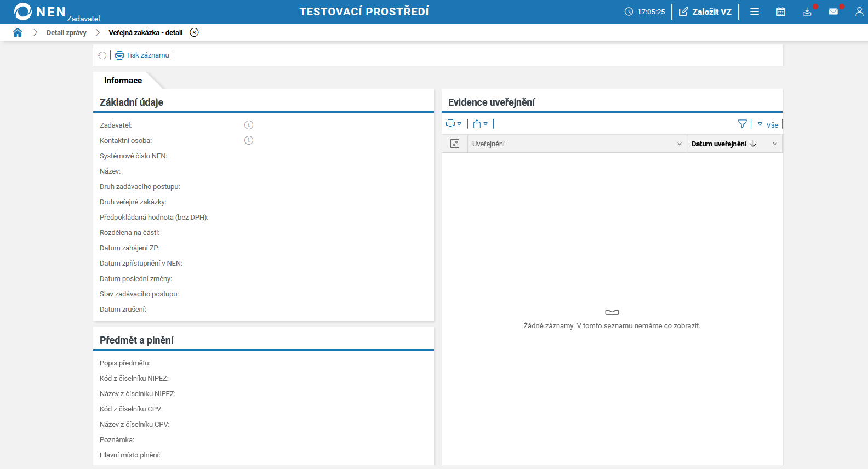The width and height of the screenshot is (868, 469).
Task: Go to the home page icon
Action: pyautogui.click(x=18, y=32)
